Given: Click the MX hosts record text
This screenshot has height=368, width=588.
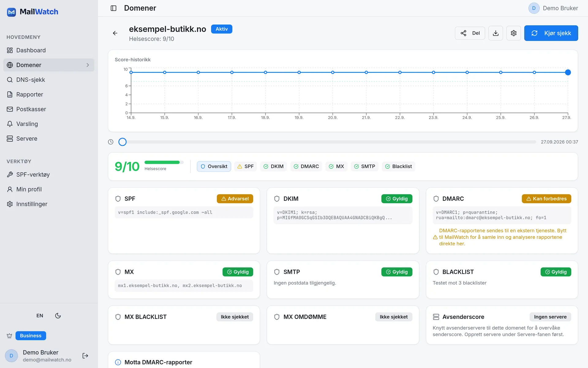Looking at the screenshot, I should tap(180, 286).
